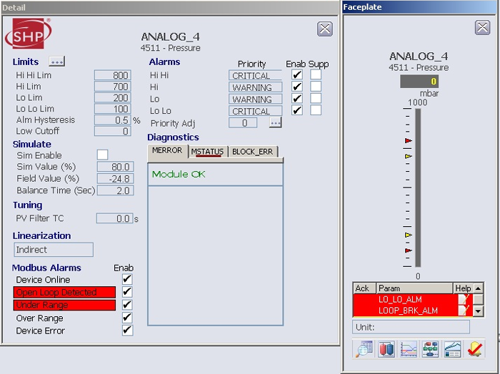The width and height of the screenshot is (500, 374).
Task: Switch to the MERROR diagnostics tab
Action: coord(167,151)
